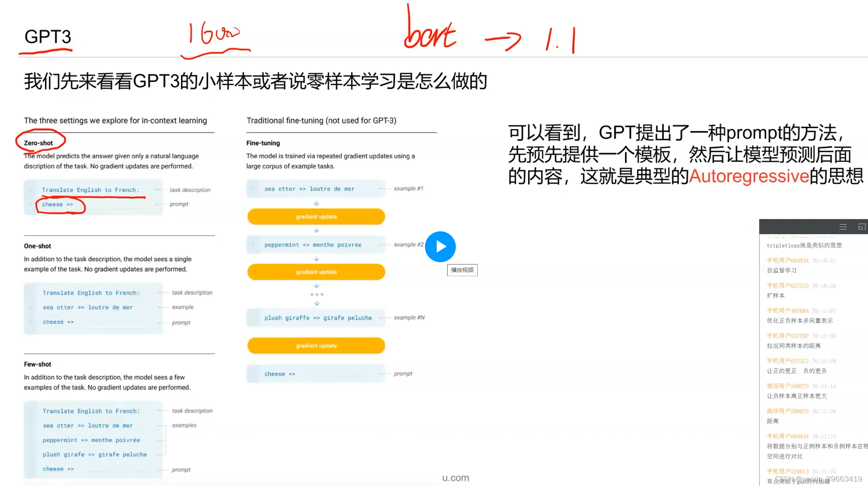This screenshot has height=486, width=868.
Task: Click the 'example #1' label
Action: (409, 188)
